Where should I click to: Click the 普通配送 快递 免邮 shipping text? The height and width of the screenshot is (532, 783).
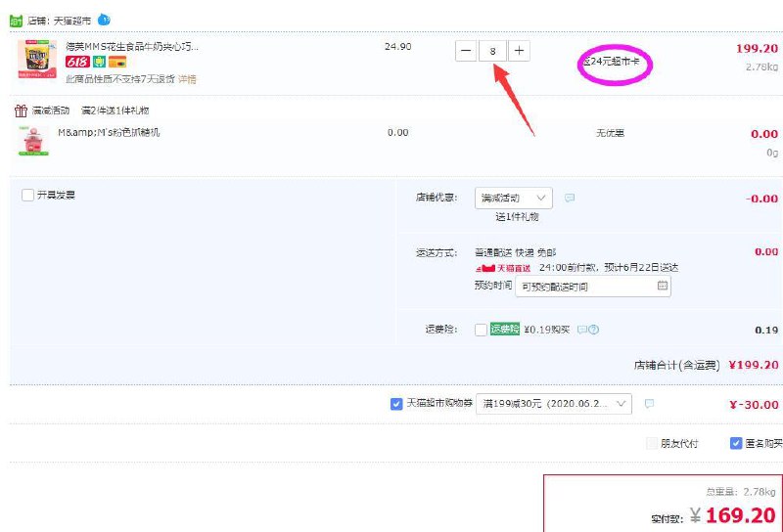(x=516, y=252)
